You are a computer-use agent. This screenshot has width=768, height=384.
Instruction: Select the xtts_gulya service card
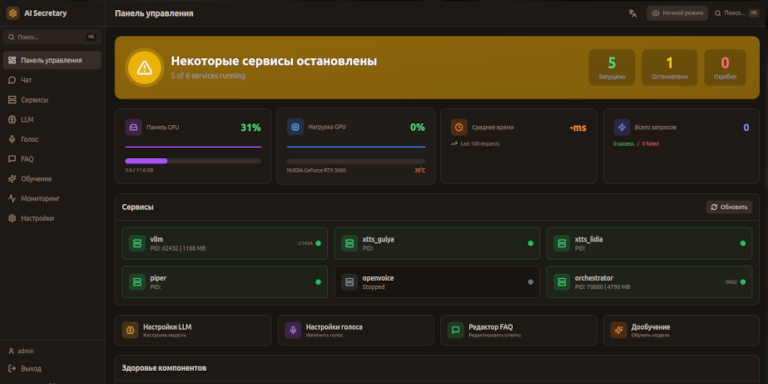coord(437,243)
